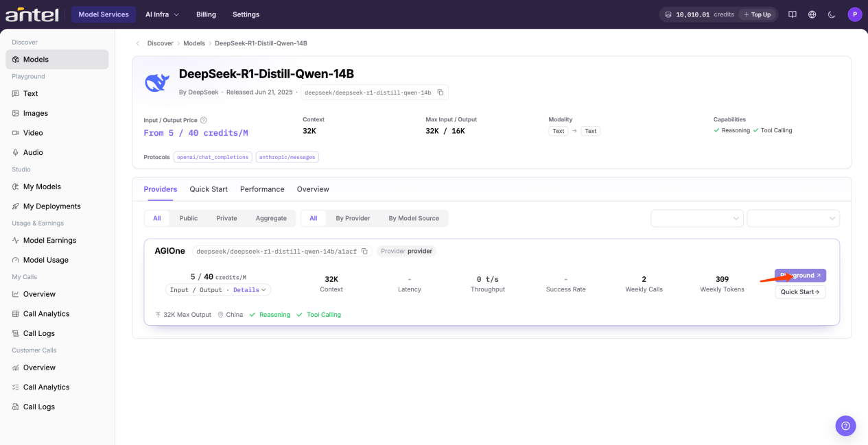Select the Aggregate filter

click(271, 218)
